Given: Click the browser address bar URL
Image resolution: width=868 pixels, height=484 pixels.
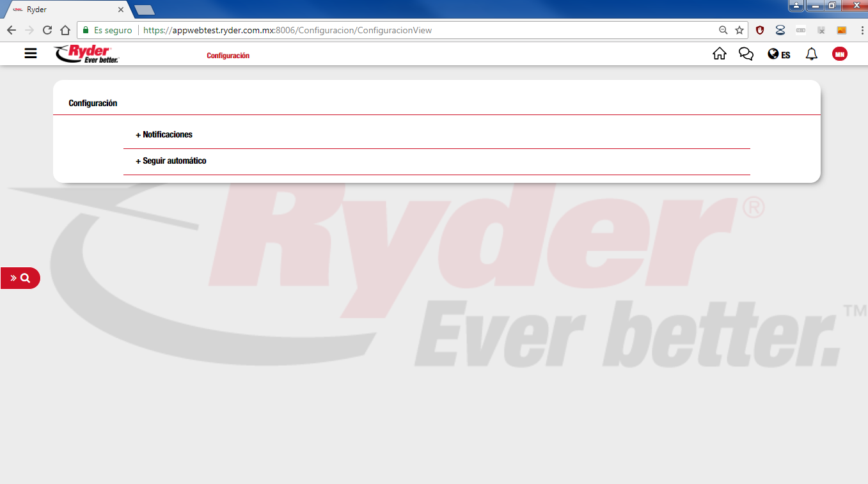Looking at the screenshot, I should (x=288, y=30).
